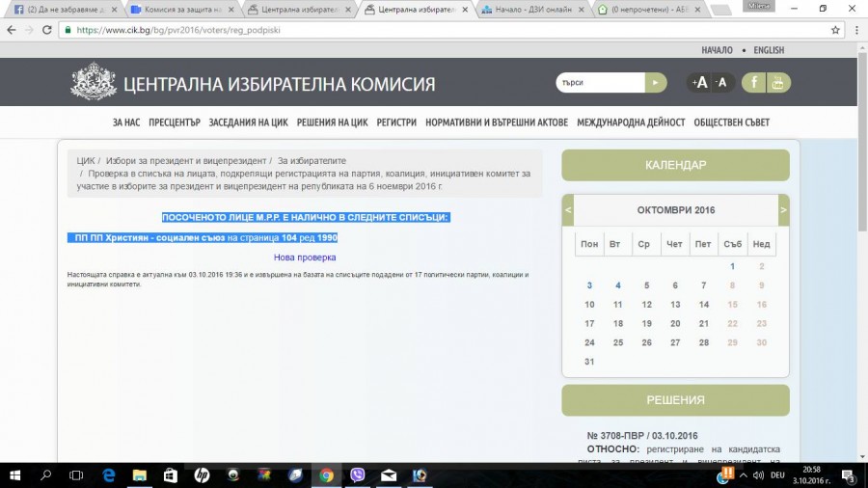
Task: Click the search submit arrow button
Action: click(656, 83)
